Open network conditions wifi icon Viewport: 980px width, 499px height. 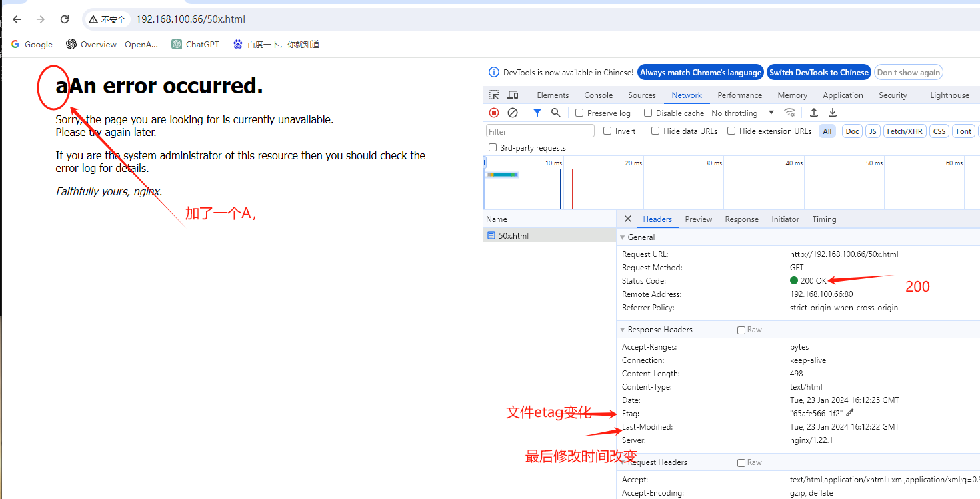point(789,113)
